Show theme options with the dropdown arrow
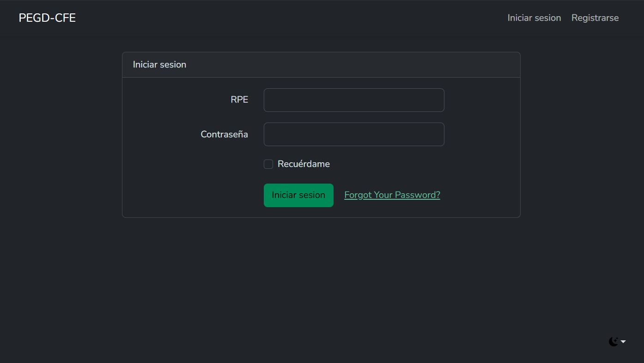The height and width of the screenshot is (363, 644). (x=623, y=342)
